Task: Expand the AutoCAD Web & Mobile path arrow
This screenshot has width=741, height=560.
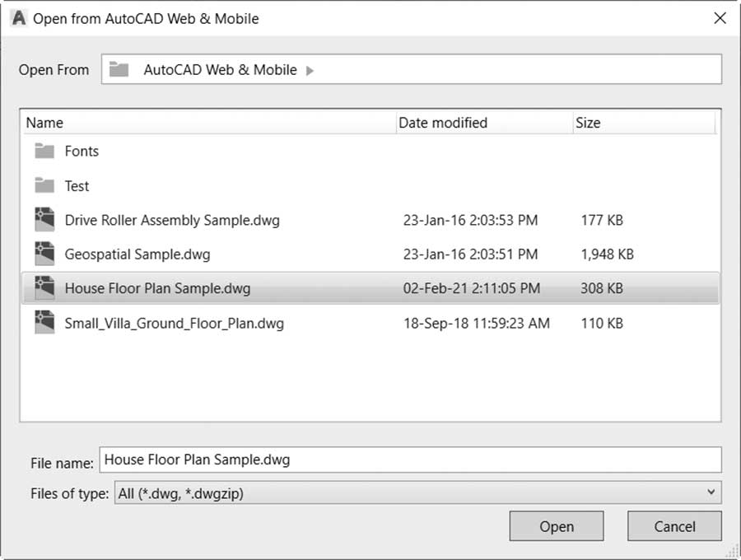Action: (310, 71)
